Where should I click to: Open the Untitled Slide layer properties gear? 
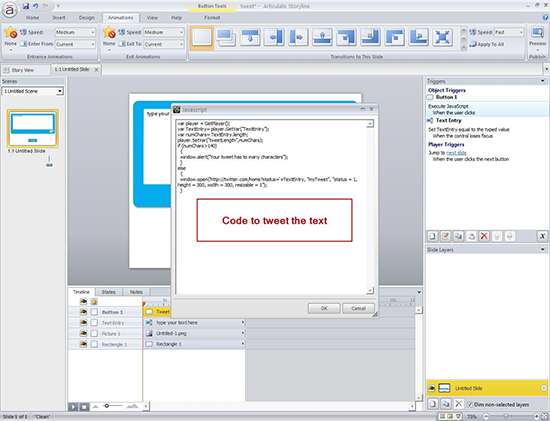pos(544,388)
